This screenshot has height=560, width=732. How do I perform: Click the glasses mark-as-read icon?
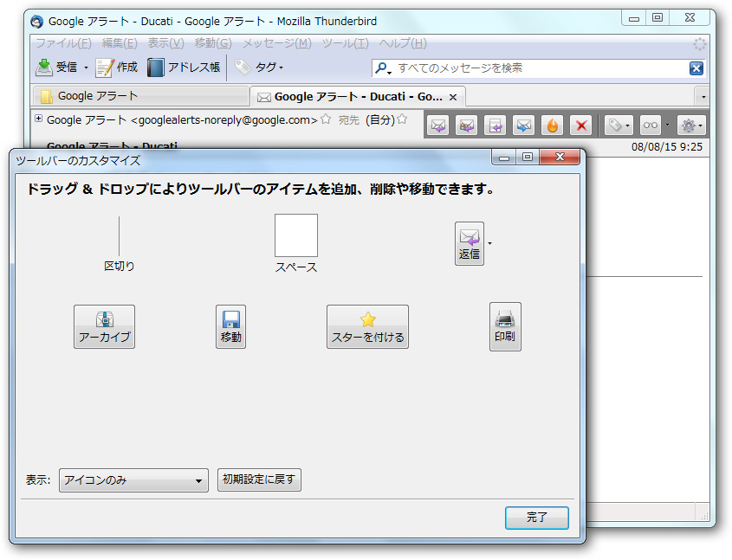click(650, 126)
